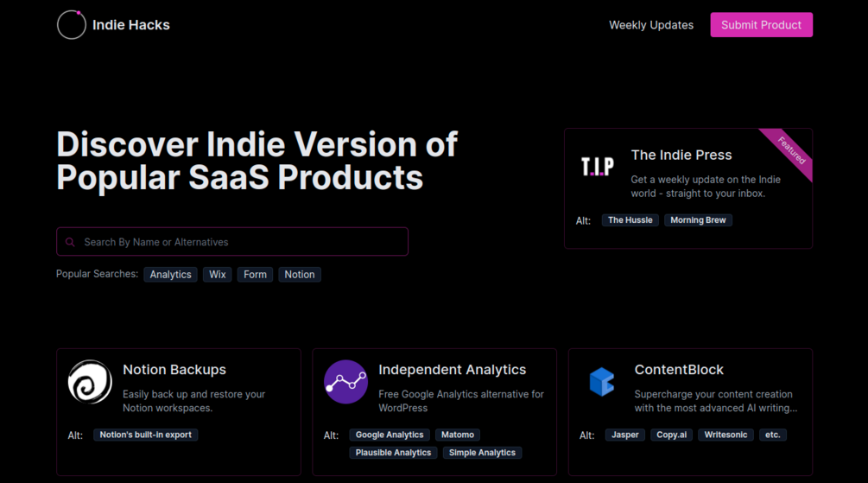The height and width of the screenshot is (483, 868).
Task: Select the Wix popular search tag
Action: tap(218, 275)
